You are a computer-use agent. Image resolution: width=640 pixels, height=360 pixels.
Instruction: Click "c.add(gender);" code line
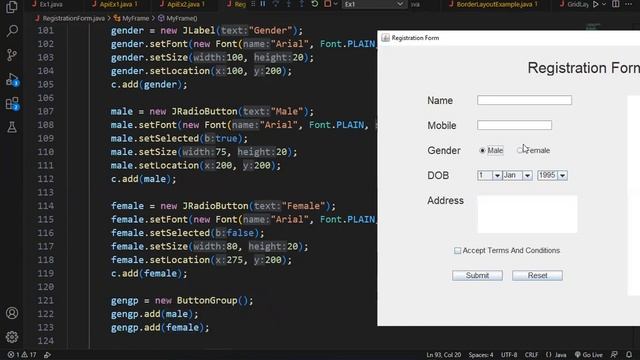click(x=149, y=84)
